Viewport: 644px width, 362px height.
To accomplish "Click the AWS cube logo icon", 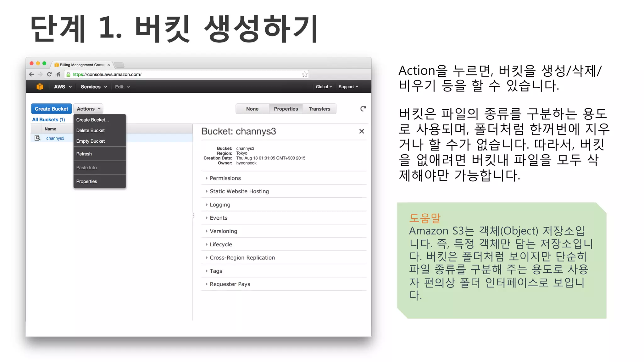I will coord(40,87).
